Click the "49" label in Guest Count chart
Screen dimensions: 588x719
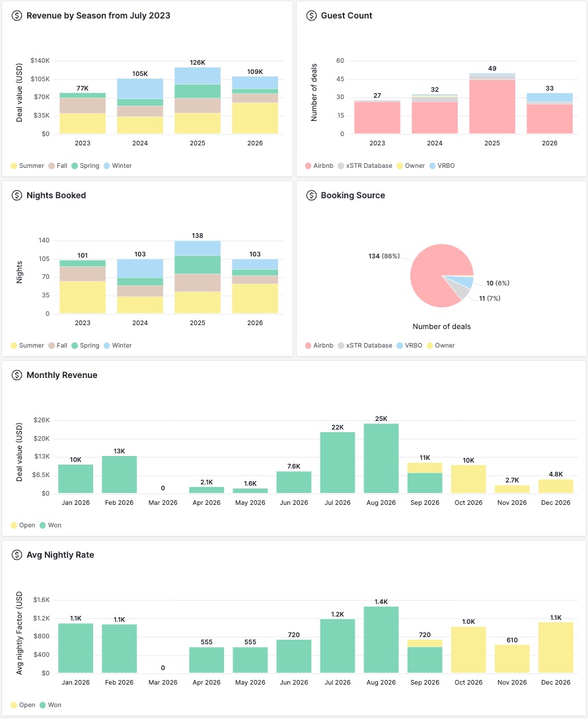(x=492, y=68)
